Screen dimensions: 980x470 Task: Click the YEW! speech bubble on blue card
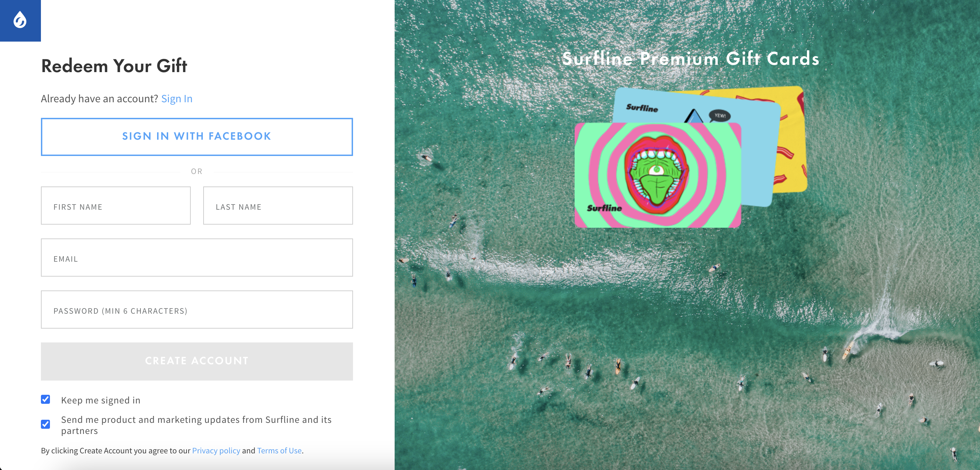pyautogui.click(x=720, y=116)
